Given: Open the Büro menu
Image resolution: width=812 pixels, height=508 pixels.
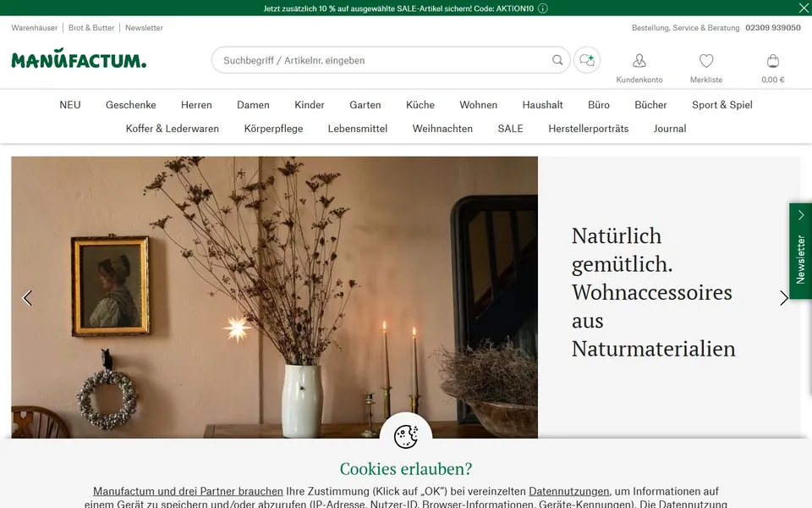Looking at the screenshot, I should pyautogui.click(x=599, y=105).
